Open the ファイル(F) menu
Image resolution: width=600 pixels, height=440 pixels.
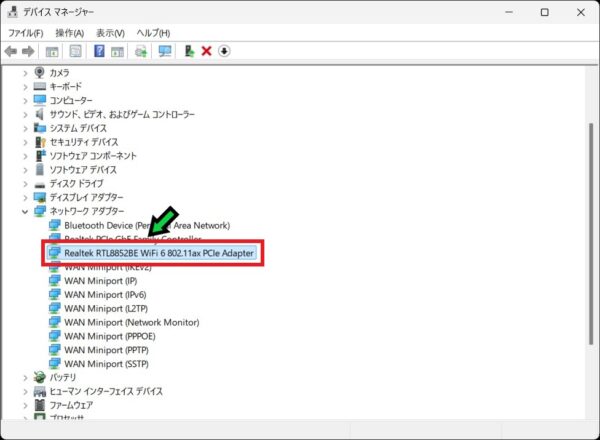26,33
